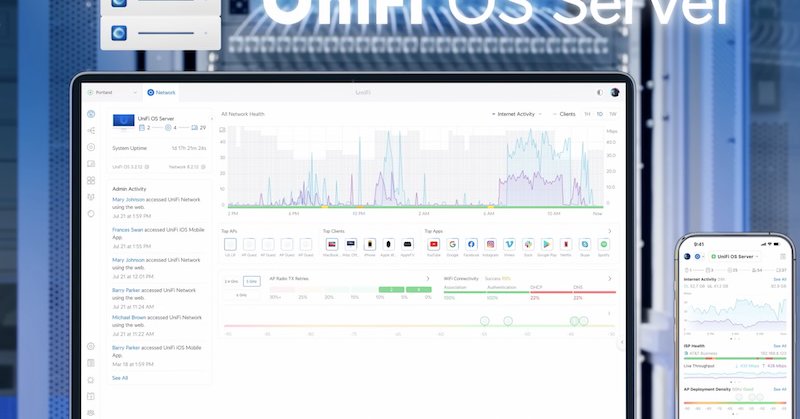Open the Facebook app in Top Apps
The height and width of the screenshot is (419, 800).
point(471,244)
